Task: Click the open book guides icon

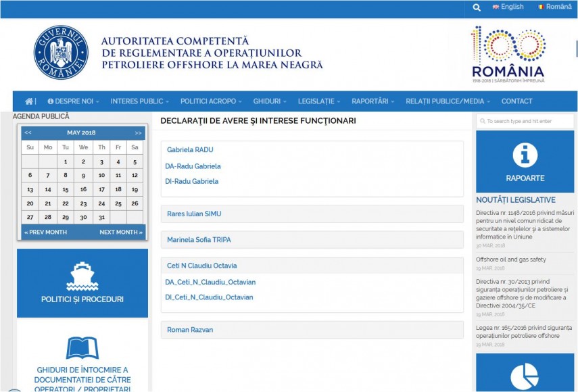Action: [x=82, y=348]
